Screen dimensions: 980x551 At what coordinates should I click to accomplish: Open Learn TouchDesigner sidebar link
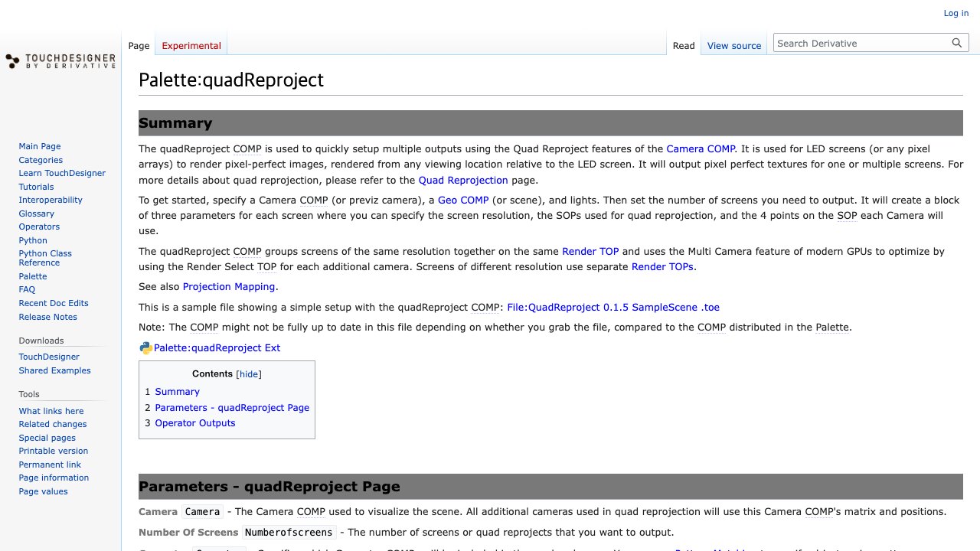[x=62, y=174]
